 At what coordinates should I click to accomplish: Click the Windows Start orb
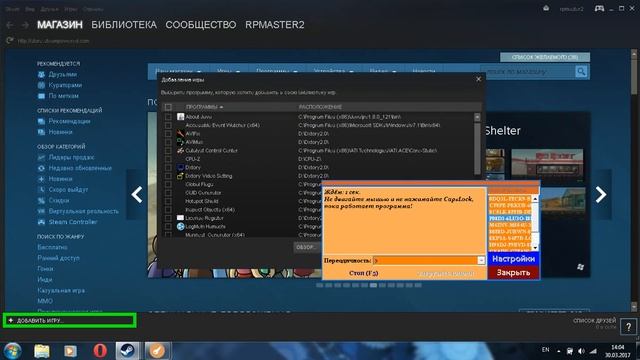(x=13, y=351)
